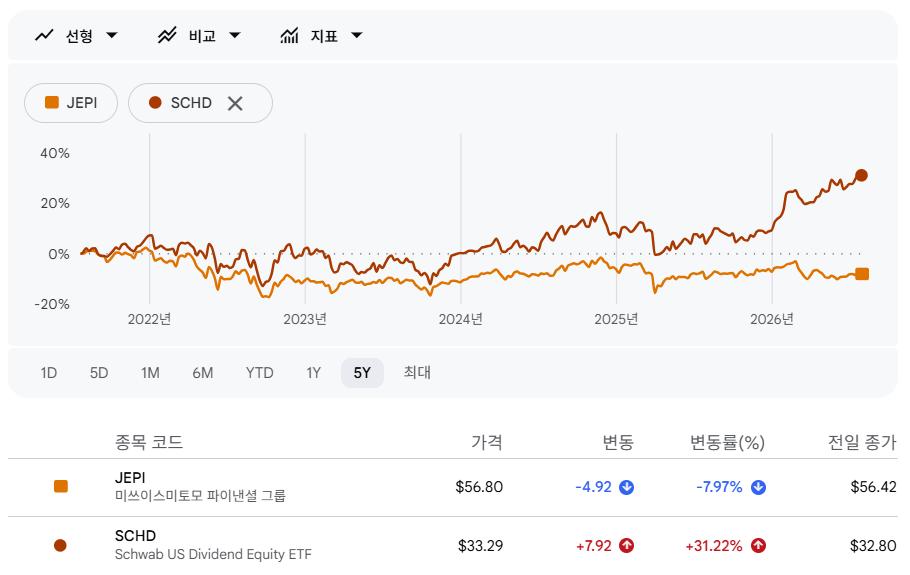Click the SCHD row brown circle icon
The height and width of the screenshot is (575, 910).
pyautogui.click(x=60, y=545)
